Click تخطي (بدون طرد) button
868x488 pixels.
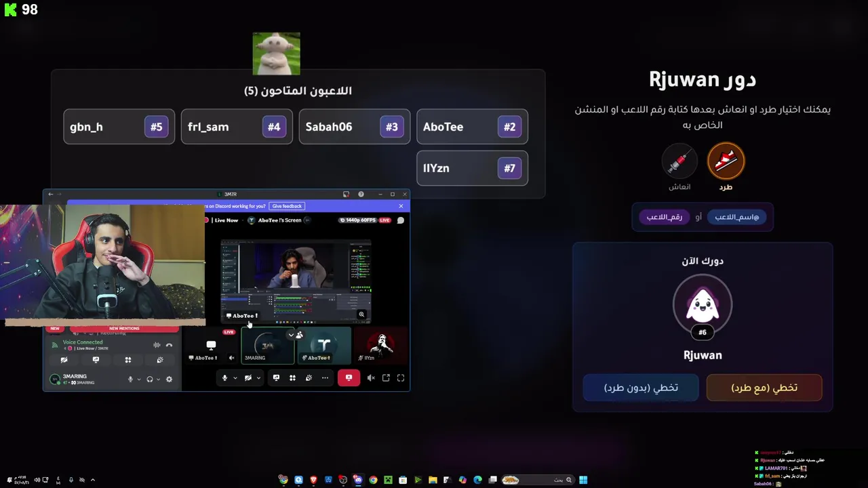tap(641, 388)
